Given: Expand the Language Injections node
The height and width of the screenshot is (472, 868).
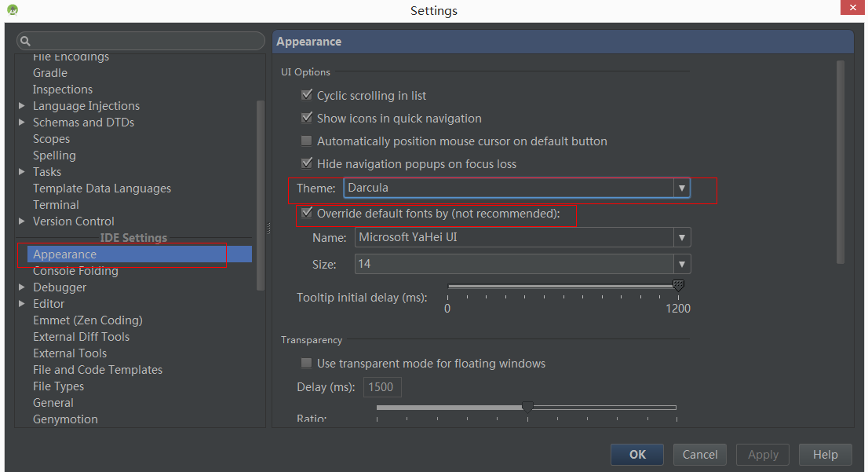Looking at the screenshot, I should [22, 106].
